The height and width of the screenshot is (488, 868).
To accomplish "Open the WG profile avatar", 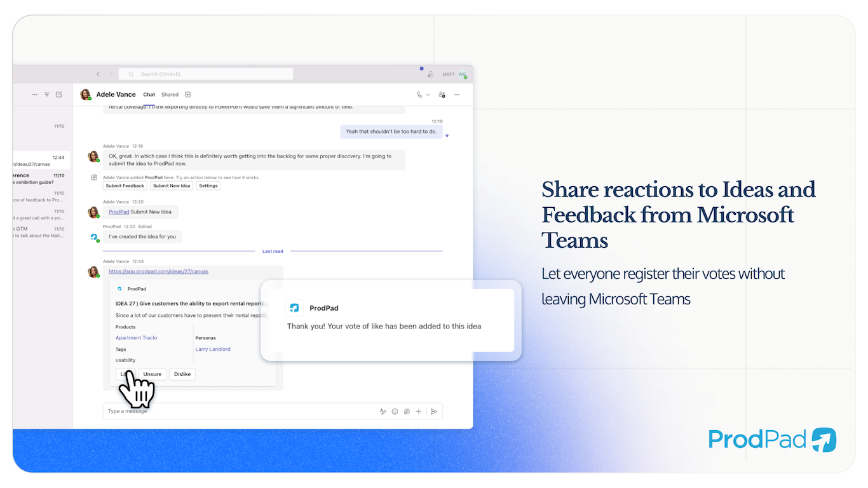I will click(x=463, y=74).
